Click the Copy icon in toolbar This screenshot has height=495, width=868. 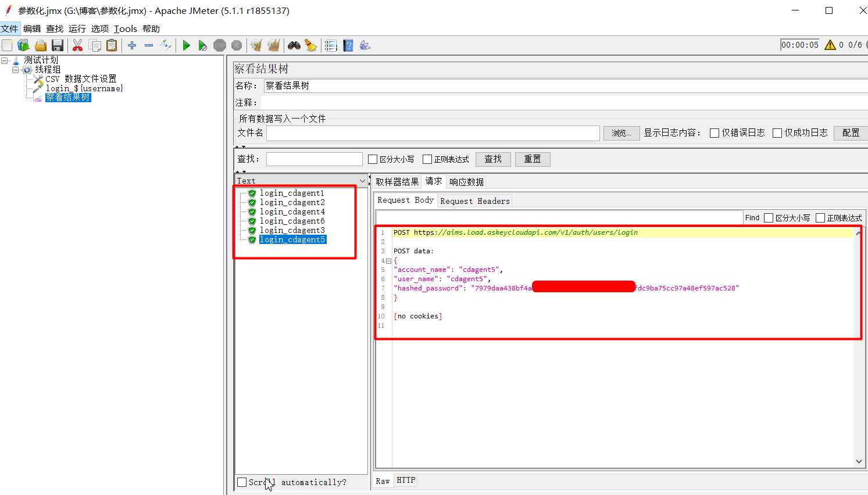point(95,45)
